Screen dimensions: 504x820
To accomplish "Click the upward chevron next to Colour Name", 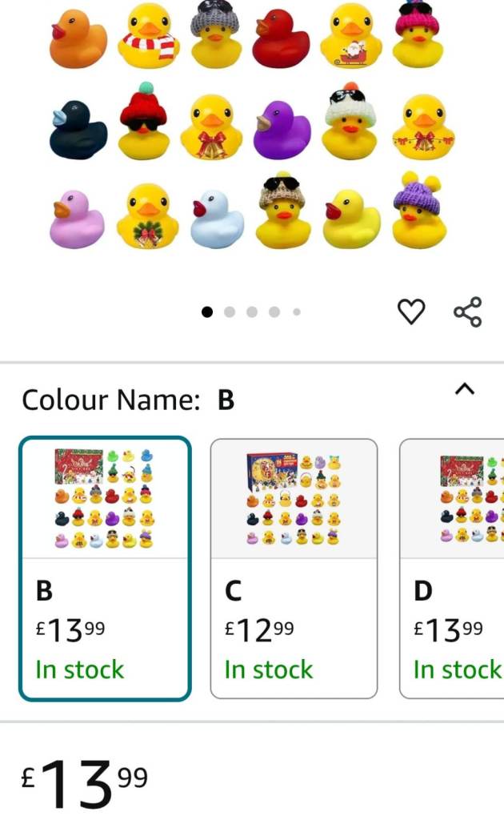I will coord(466,388).
